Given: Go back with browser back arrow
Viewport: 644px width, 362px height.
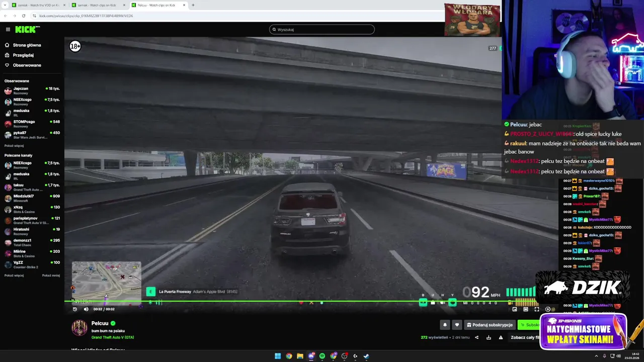Looking at the screenshot, I should (6, 16).
